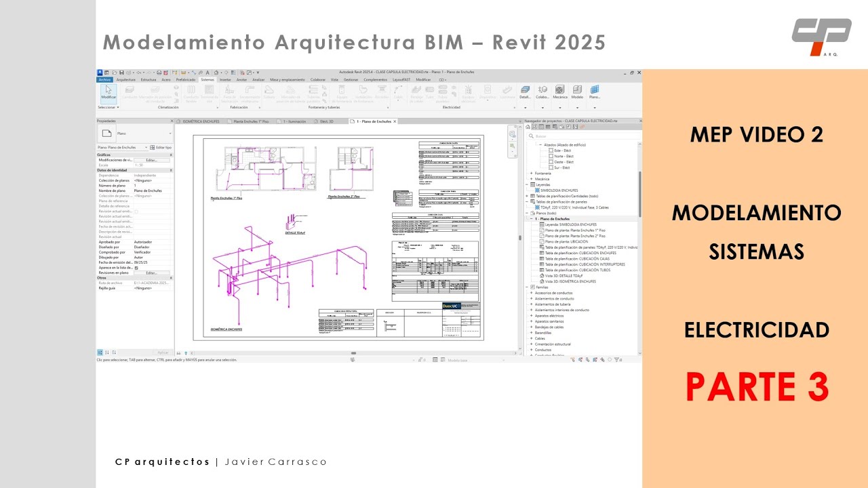Switch to the Insertar ribbon tab
This screenshot has height=488, width=868.
coord(225,80)
